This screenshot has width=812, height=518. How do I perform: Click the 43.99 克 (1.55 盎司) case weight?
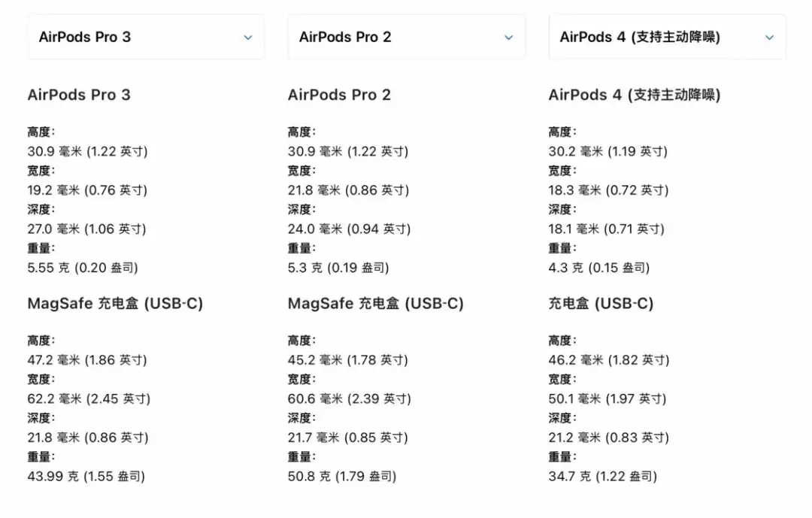pos(86,476)
